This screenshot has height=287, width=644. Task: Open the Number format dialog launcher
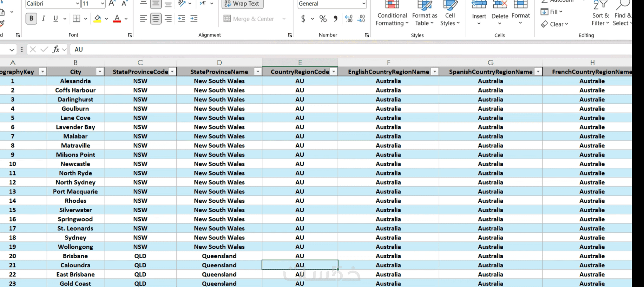[367, 35]
